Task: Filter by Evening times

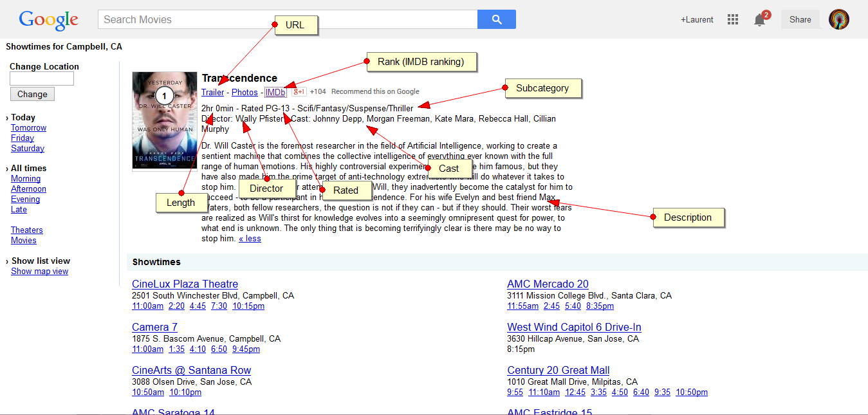Action: click(25, 199)
